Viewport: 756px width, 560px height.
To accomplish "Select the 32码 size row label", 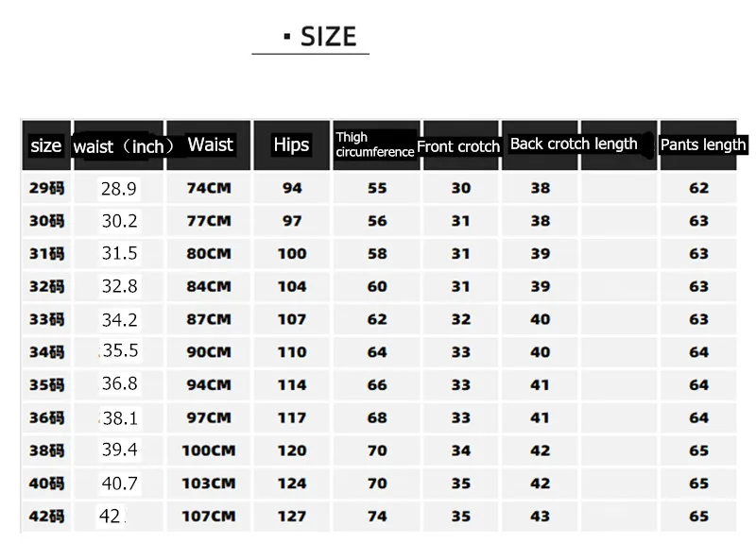I will click(x=46, y=287).
